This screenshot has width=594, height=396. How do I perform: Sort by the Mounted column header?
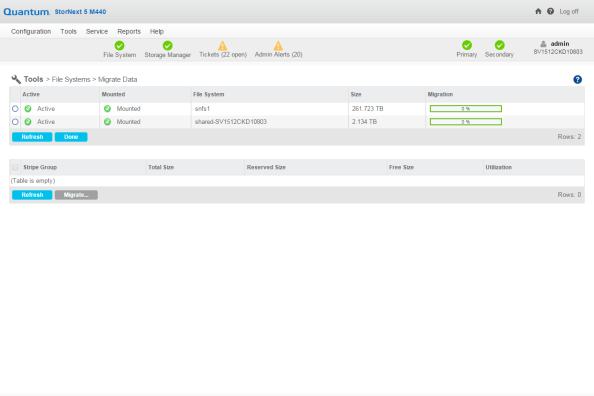(x=113, y=94)
